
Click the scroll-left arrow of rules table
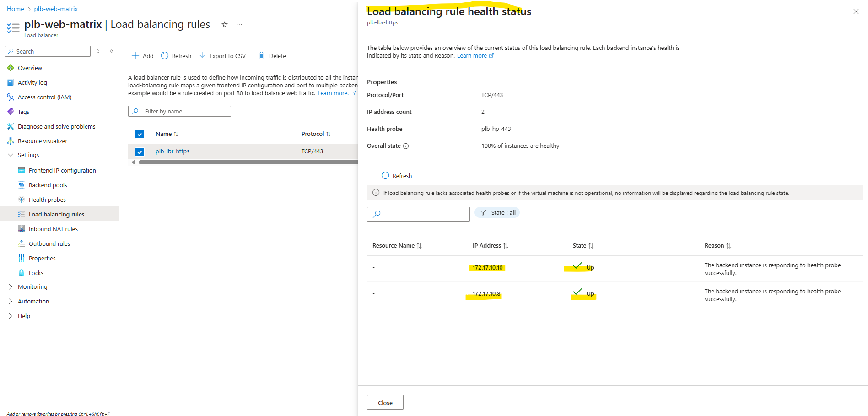(x=133, y=162)
